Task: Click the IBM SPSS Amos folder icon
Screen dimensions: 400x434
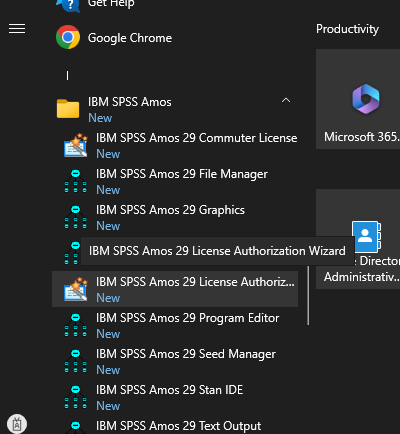Action: [68, 108]
